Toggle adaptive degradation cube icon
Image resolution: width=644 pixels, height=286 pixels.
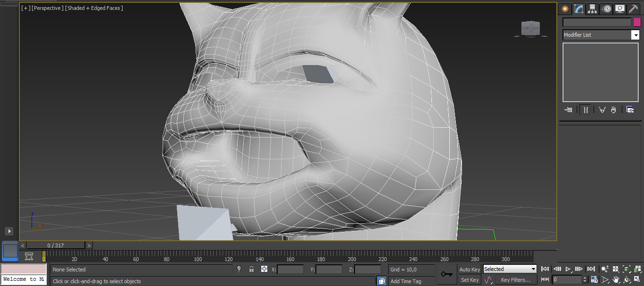pyautogui.click(x=381, y=281)
